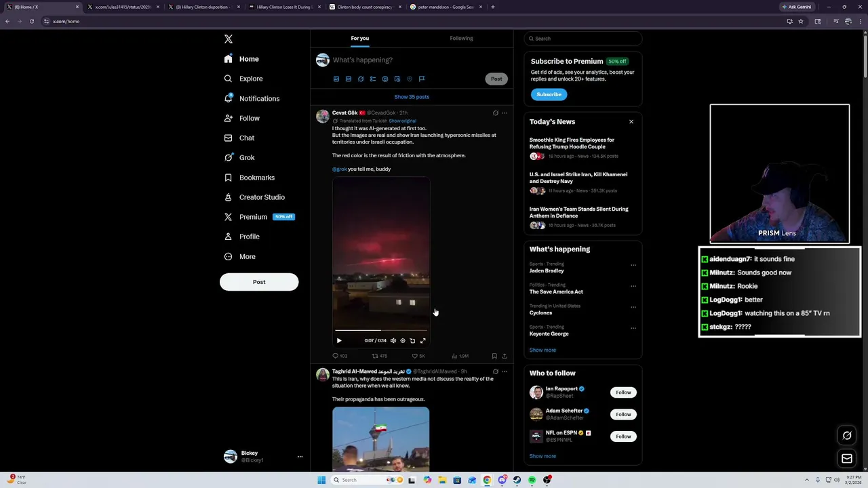
Task: Click Show more under Who to follow
Action: click(542, 456)
